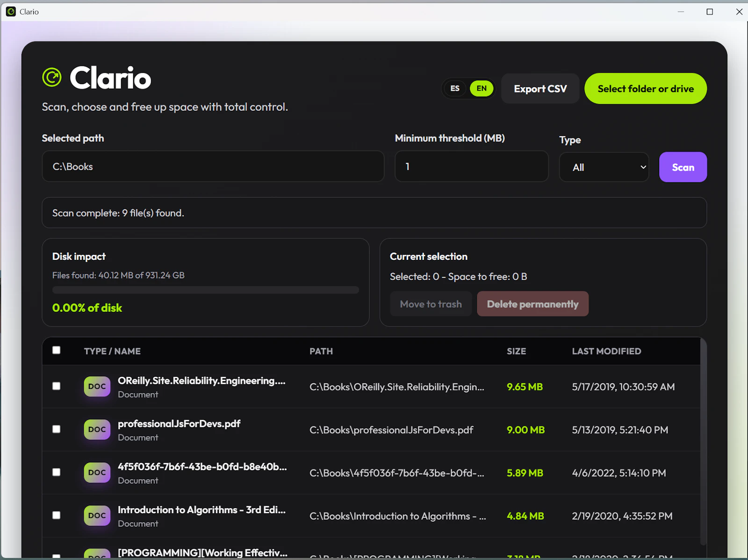This screenshot has width=748, height=560.
Task: Minimize the Clario window
Action: [x=681, y=12]
